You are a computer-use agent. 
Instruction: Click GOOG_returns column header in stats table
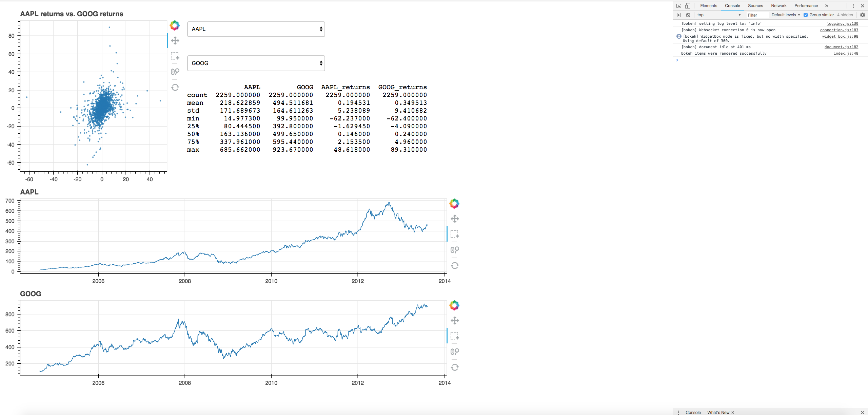(x=402, y=87)
